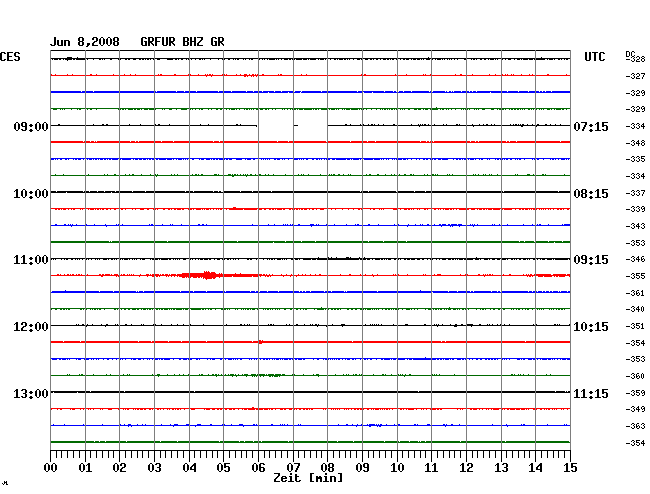This screenshot has width=650, height=494.
Task: Select the 11:00 local time label
Action: (x=31, y=260)
